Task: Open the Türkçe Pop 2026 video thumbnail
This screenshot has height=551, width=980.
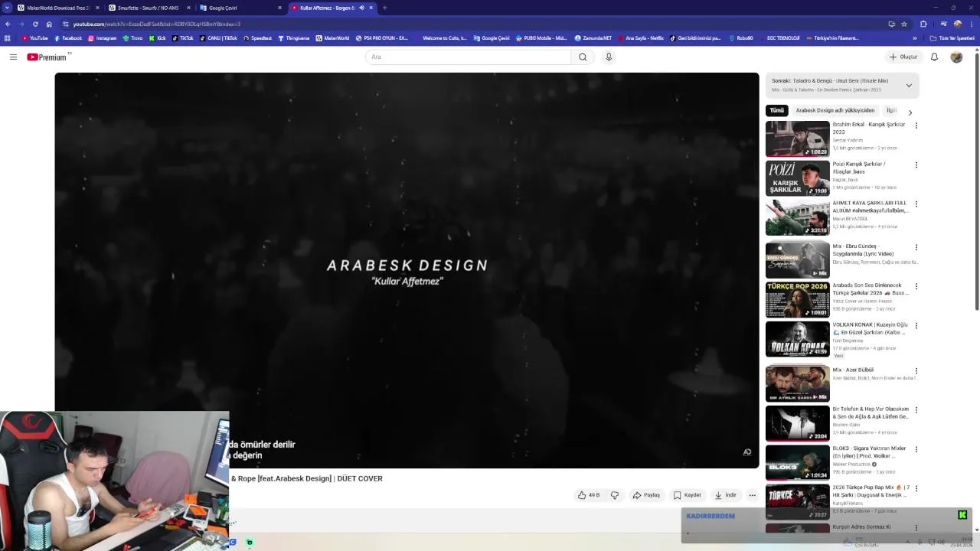Action: pyautogui.click(x=797, y=299)
